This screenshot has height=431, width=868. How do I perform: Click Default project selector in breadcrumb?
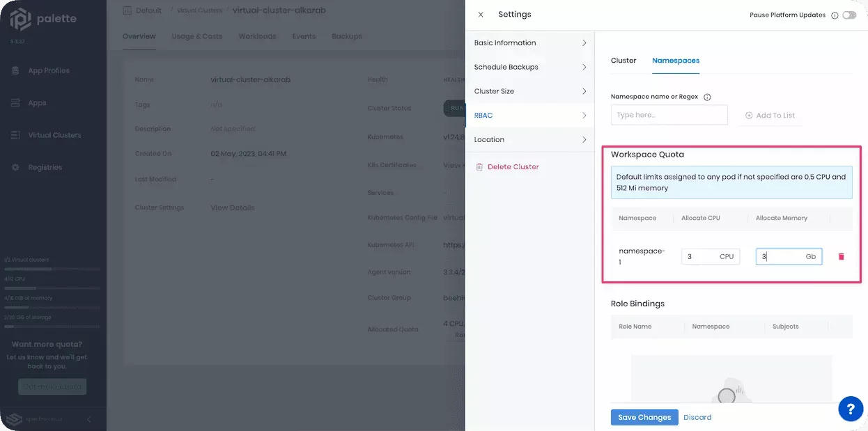142,10
